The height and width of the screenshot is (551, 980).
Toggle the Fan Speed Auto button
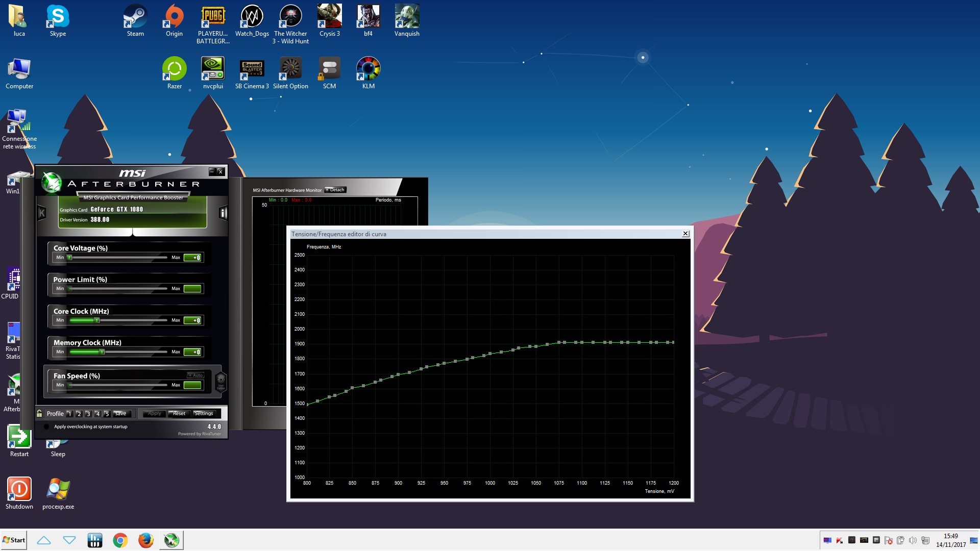pos(196,375)
